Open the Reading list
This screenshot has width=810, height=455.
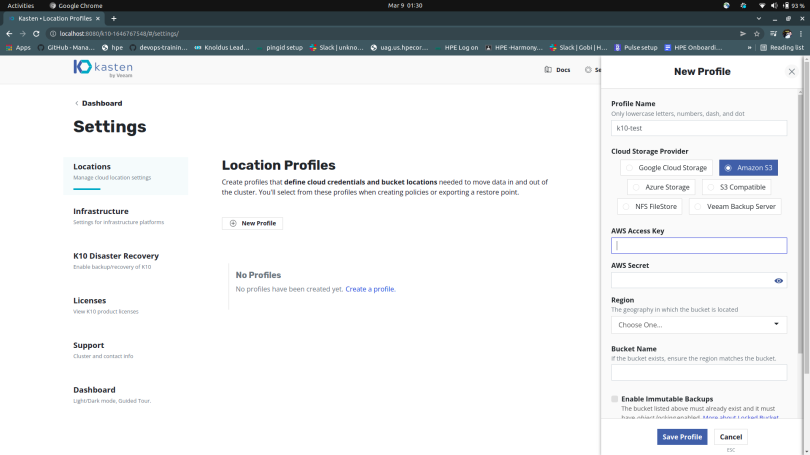click(782, 48)
